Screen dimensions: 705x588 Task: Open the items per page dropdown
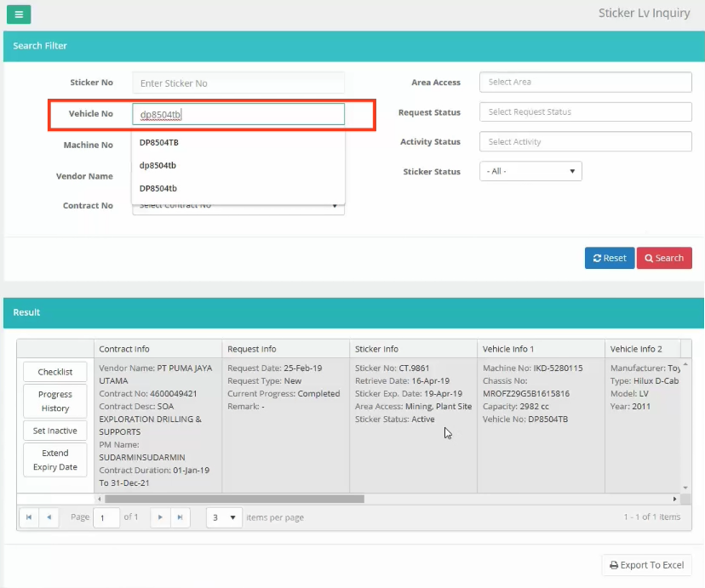click(x=224, y=517)
